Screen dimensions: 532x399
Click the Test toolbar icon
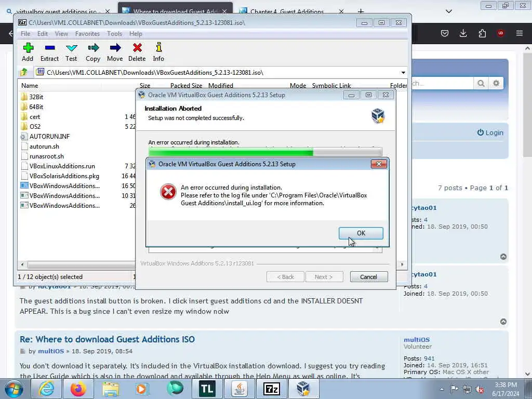pos(71,52)
